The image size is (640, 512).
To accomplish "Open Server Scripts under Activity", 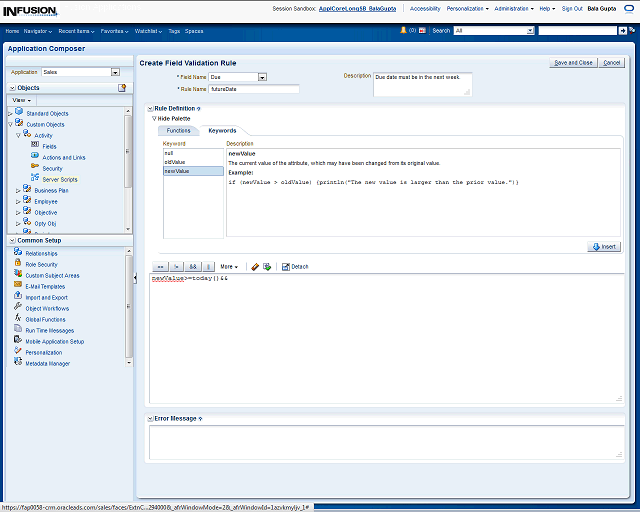I will (x=59, y=180).
